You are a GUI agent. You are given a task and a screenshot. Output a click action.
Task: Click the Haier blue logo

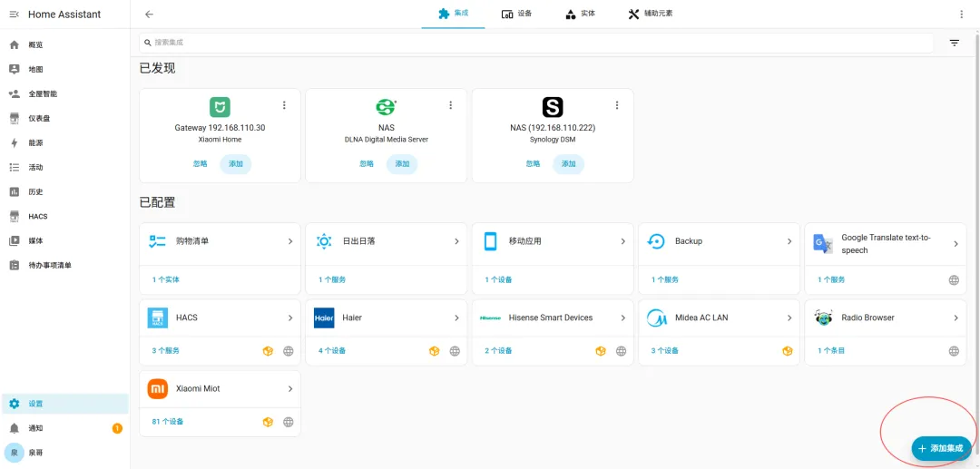tap(324, 318)
